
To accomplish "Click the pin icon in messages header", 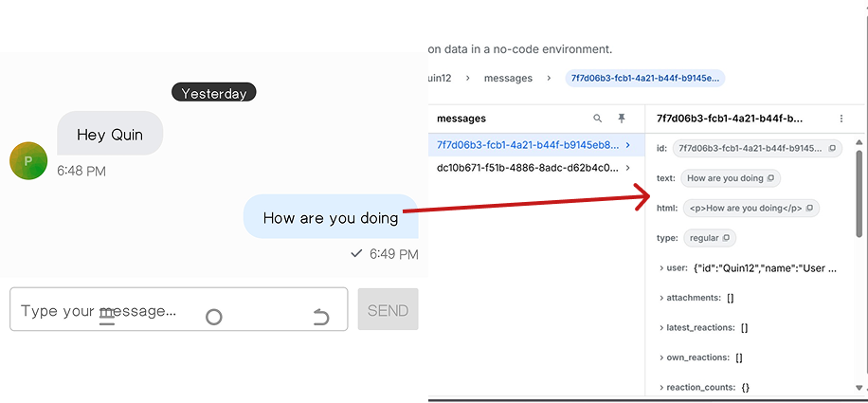I will pyautogui.click(x=622, y=119).
